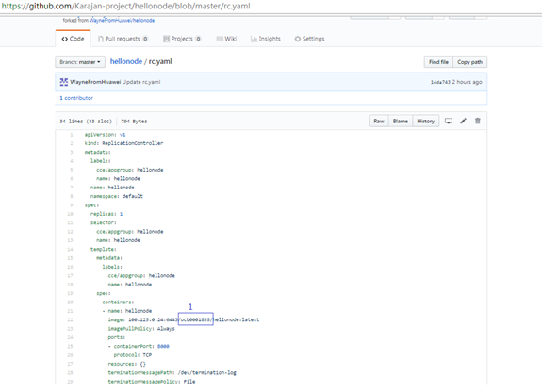The height and width of the screenshot is (392, 542).
Task: Open the Update rc.yaml commit message
Action: [x=141, y=82]
